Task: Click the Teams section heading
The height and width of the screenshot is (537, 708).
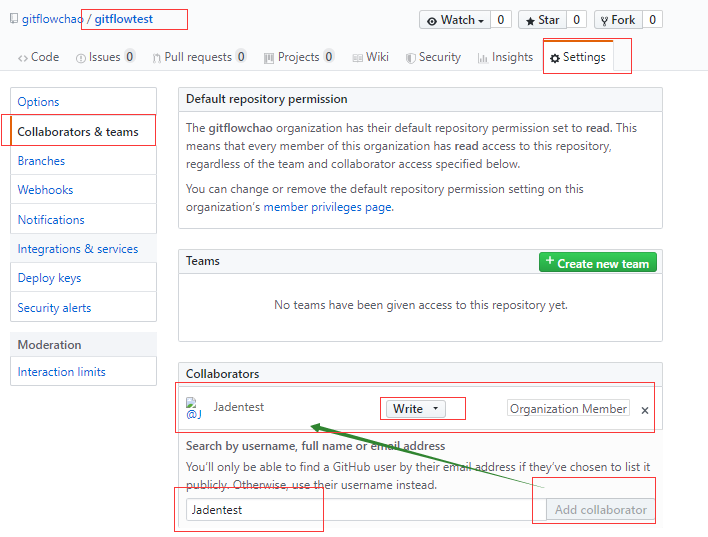Action: (x=203, y=261)
